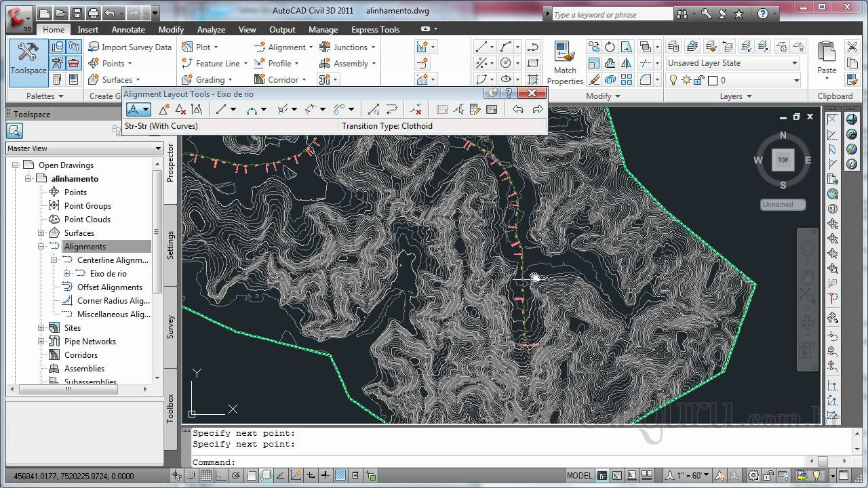
Task: Click Redo arrow in Alignment Layout Tools
Action: pos(538,109)
